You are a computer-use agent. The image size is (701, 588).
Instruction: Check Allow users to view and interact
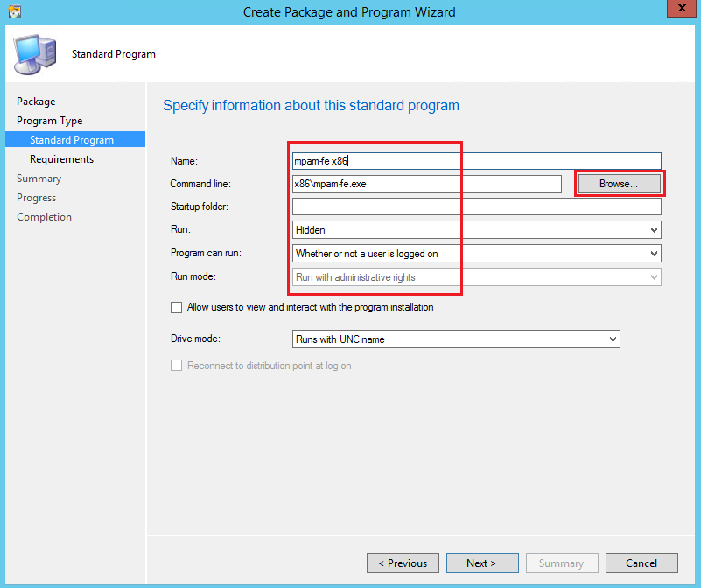pos(178,308)
